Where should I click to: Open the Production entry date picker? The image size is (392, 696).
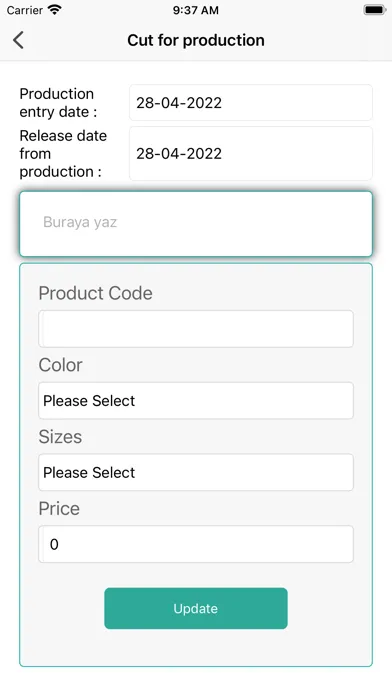pos(251,103)
